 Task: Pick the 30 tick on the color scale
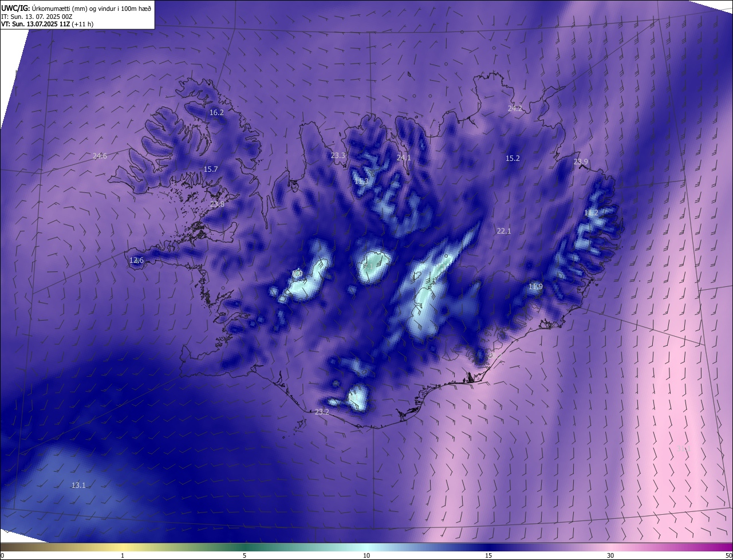[x=610, y=555]
